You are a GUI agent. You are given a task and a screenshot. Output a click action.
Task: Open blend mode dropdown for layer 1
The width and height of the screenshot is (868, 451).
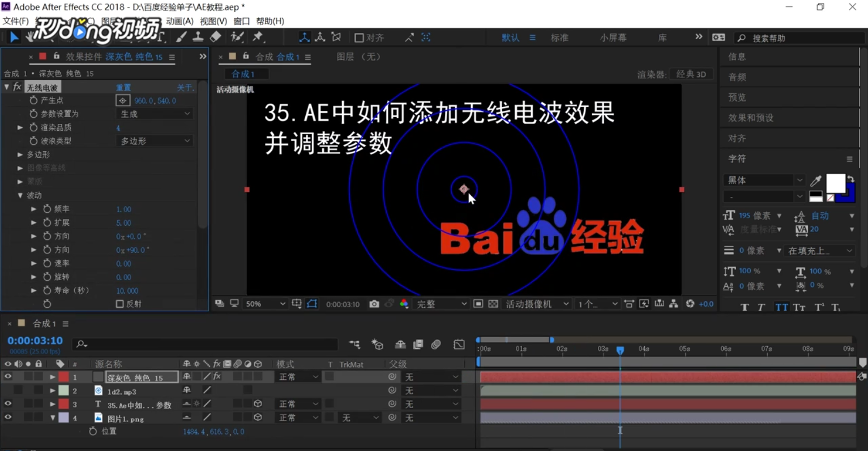[298, 377]
